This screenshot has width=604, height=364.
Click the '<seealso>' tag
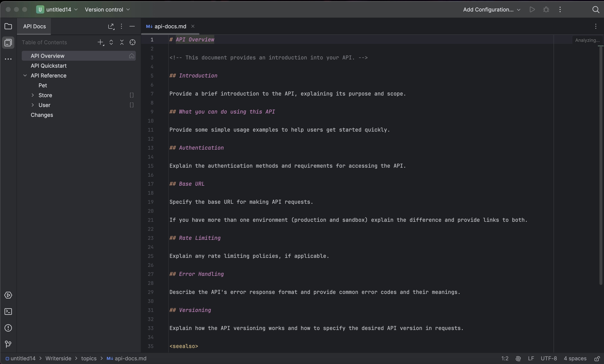coord(184,346)
